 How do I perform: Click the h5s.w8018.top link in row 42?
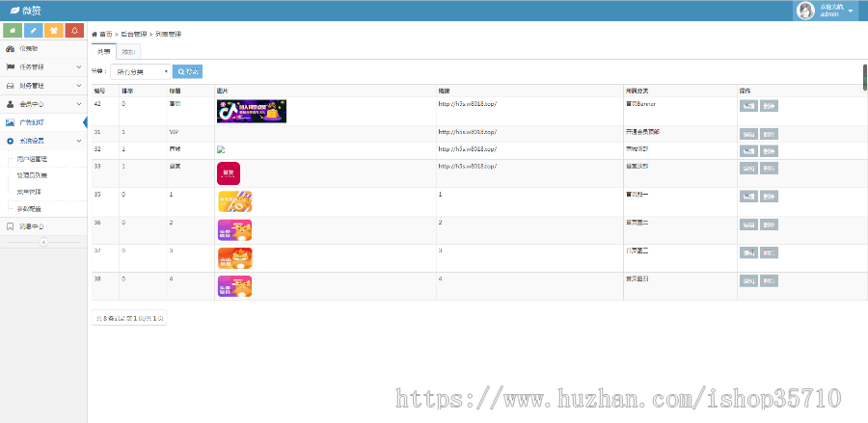click(x=467, y=104)
